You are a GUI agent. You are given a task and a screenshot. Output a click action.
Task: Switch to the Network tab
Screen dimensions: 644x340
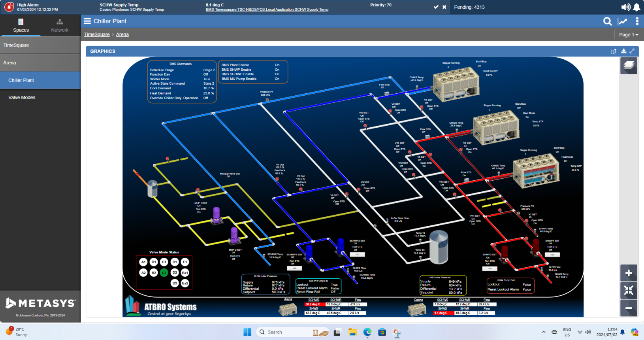click(60, 26)
